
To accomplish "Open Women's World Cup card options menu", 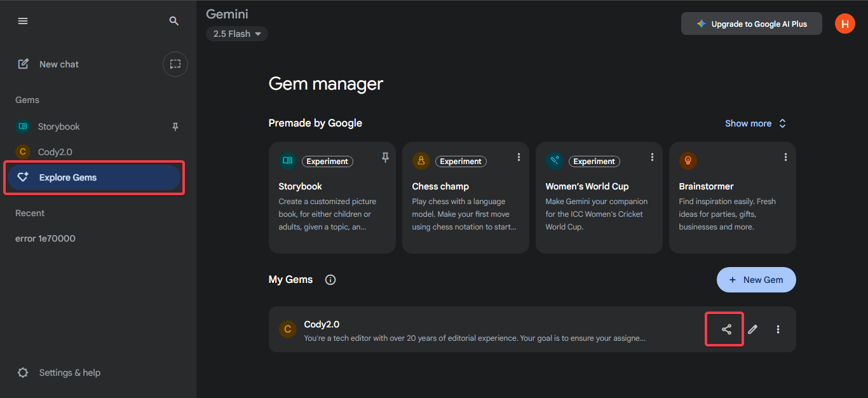I will 652,157.
